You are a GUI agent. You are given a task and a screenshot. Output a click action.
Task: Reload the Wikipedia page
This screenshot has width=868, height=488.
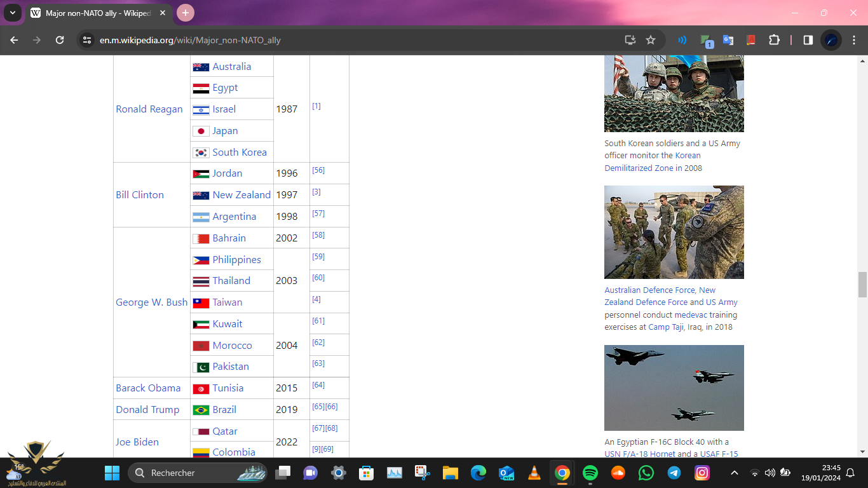[x=60, y=40]
